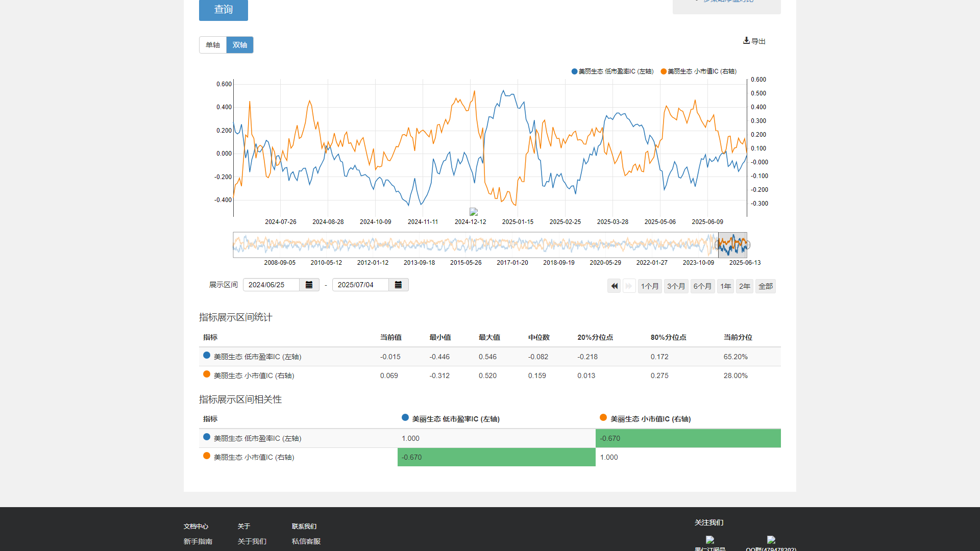The image size is (980, 551).
Task: Edit the start date field 2024/06/25
Action: pos(271,285)
